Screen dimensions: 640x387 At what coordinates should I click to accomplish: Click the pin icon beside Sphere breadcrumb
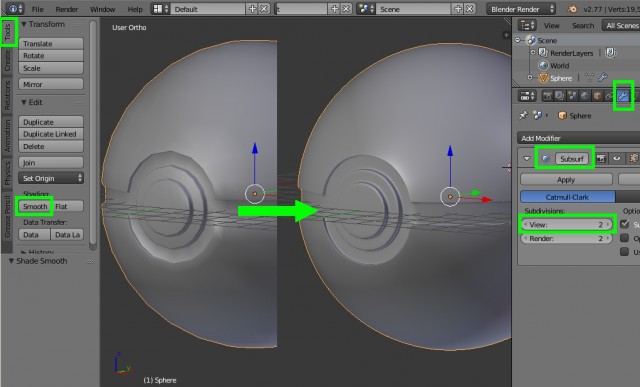(x=523, y=116)
